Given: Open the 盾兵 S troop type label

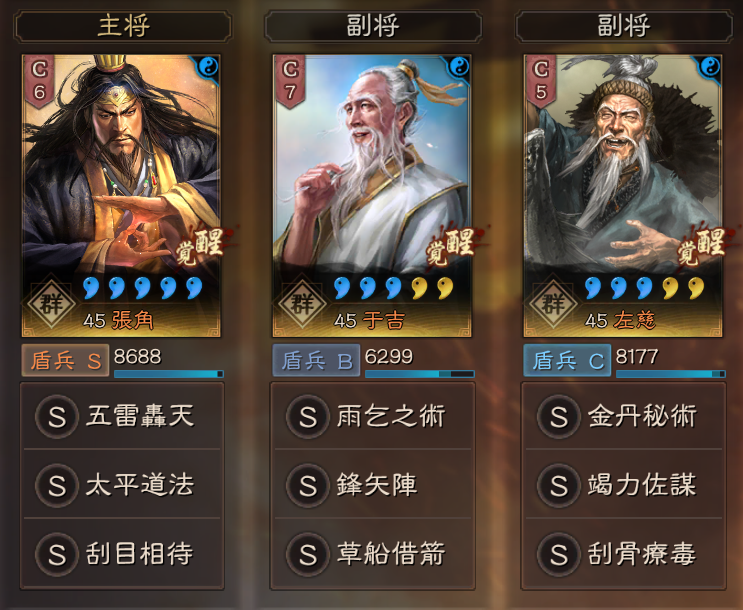Looking at the screenshot, I should pos(65,361).
